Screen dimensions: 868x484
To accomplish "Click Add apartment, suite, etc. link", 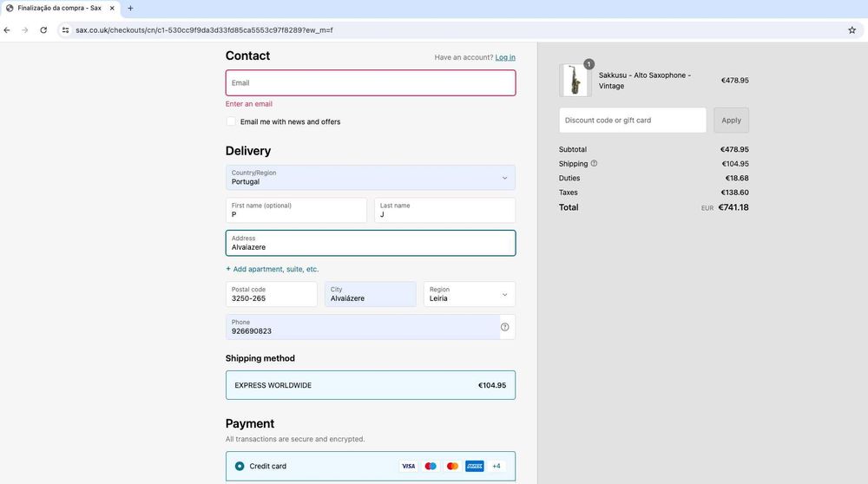I will click(273, 269).
